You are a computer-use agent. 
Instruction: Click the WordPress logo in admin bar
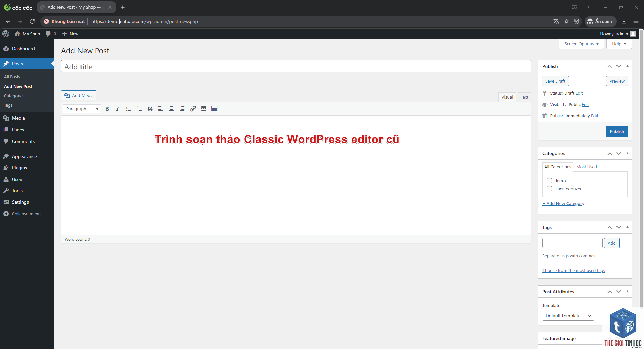6,34
